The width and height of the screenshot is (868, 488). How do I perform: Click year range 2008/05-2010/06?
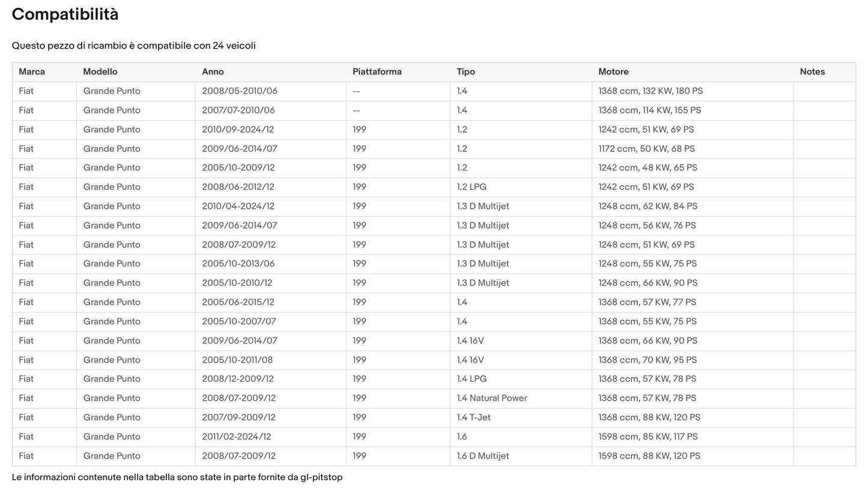[x=239, y=91]
